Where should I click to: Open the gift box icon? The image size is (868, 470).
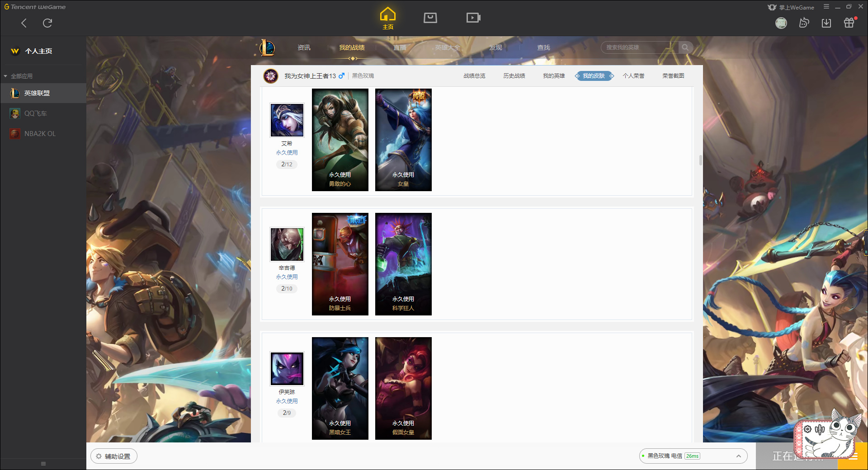(849, 23)
